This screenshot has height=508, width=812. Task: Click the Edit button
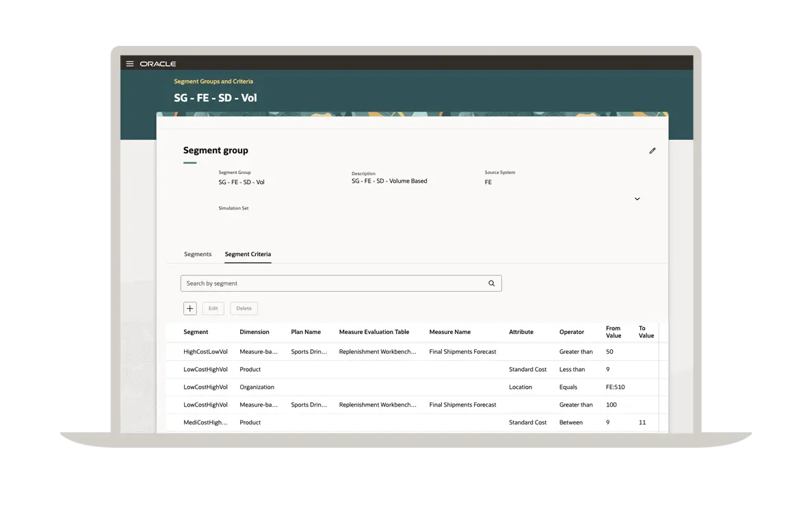(x=213, y=309)
